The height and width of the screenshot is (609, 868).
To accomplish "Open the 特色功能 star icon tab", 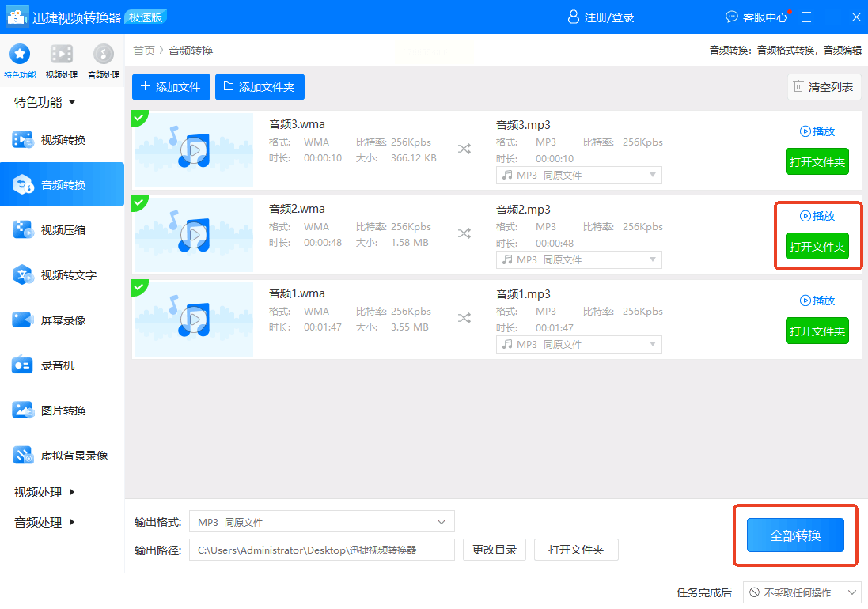I will point(20,61).
